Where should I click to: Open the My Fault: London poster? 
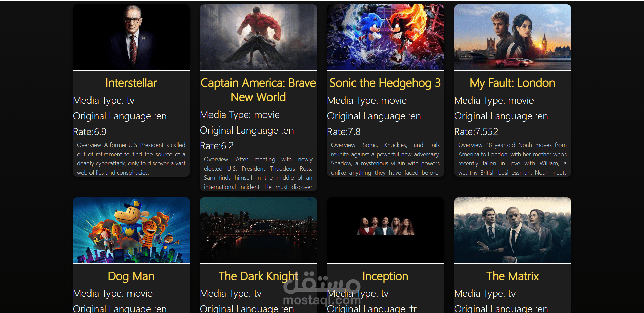click(512, 37)
